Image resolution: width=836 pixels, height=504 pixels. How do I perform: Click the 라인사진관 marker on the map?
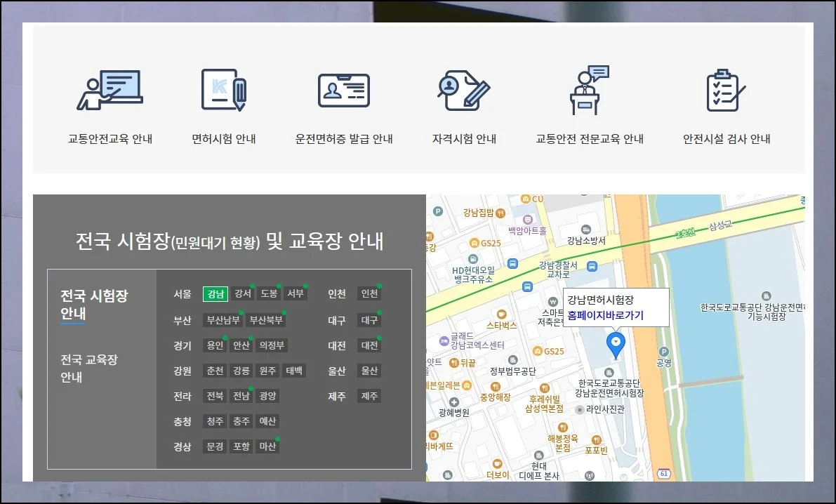579,409
